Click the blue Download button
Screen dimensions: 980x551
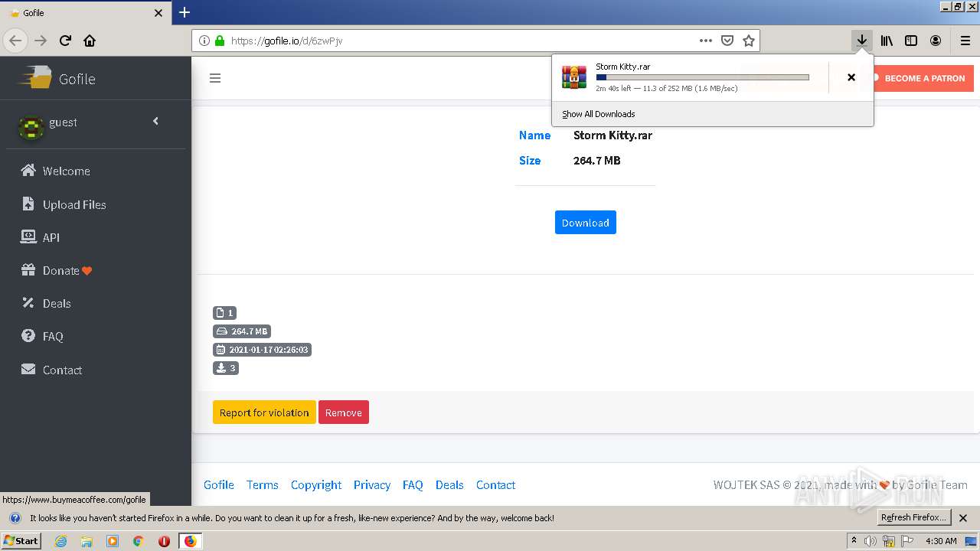[x=585, y=223]
